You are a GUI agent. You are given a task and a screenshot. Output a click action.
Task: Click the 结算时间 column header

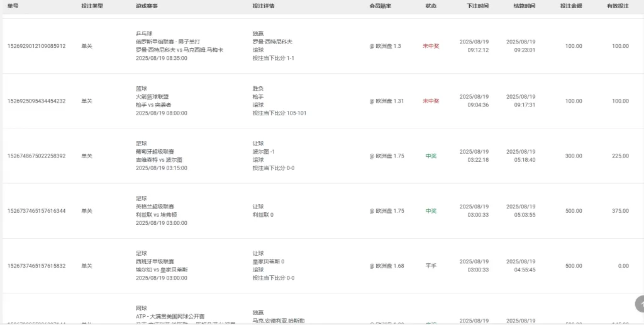click(525, 6)
